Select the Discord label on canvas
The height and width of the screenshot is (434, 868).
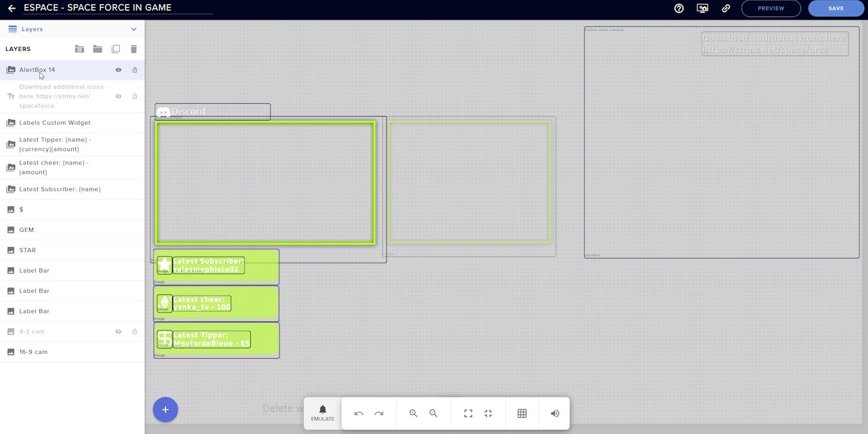[x=212, y=112]
